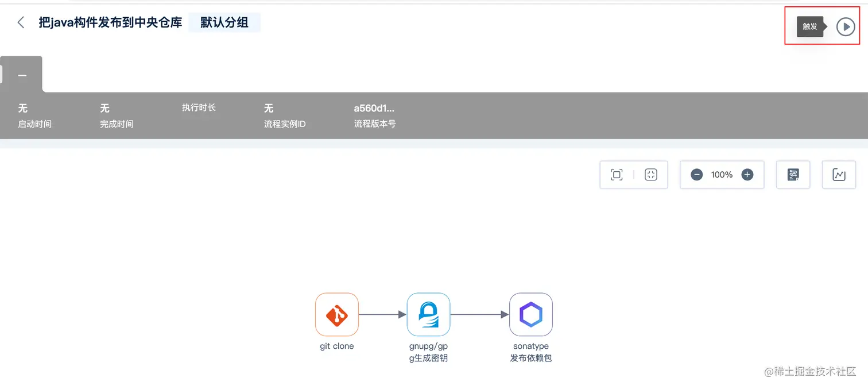Zoom in with the plus button
868x389 pixels.
(747, 175)
